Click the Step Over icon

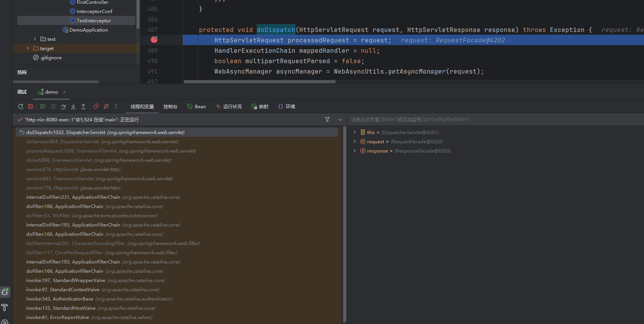point(63,107)
